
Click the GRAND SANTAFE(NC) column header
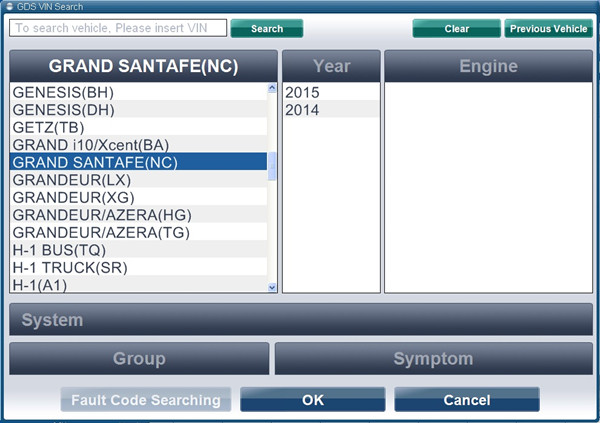(x=143, y=66)
